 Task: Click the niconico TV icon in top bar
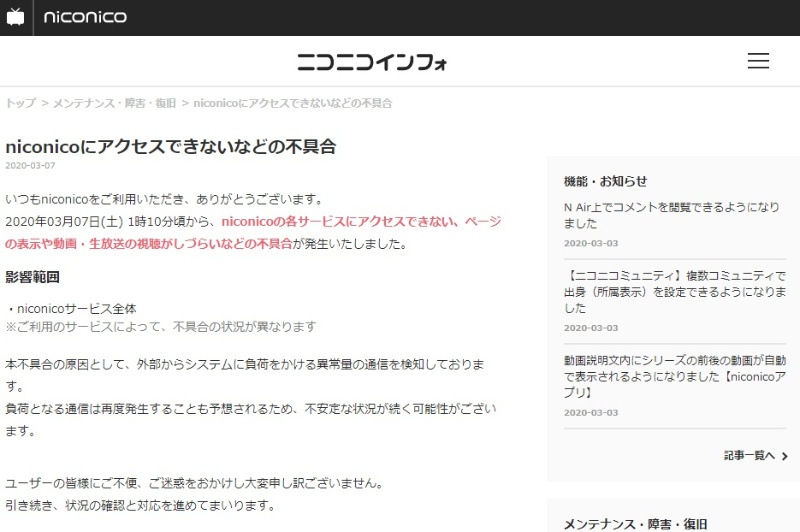click(x=15, y=17)
